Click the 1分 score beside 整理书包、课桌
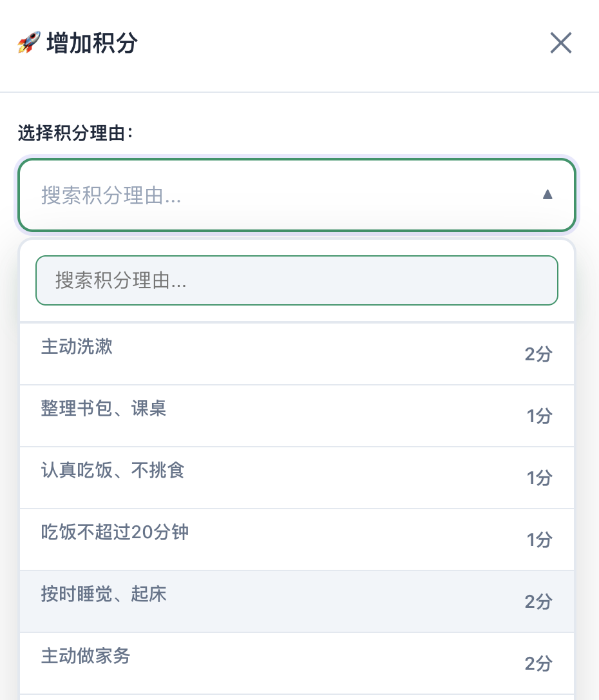Image resolution: width=599 pixels, height=700 pixels. tap(539, 416)
